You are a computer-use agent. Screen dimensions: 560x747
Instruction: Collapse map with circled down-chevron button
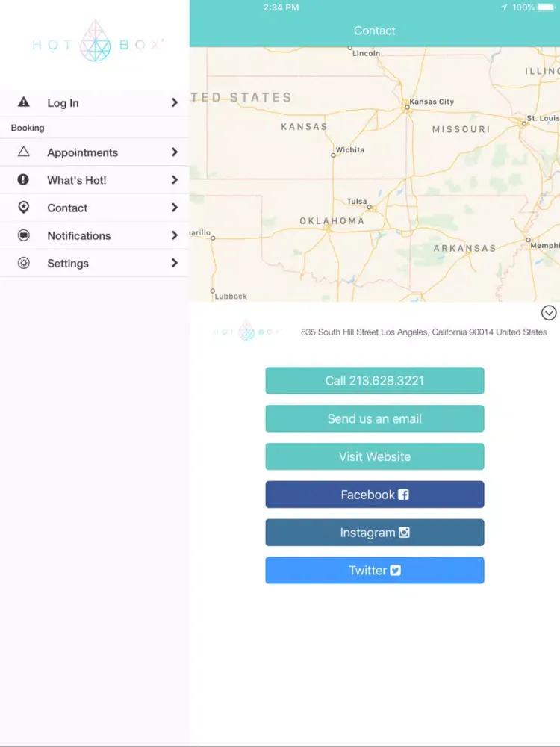click(x=549, y=312)
